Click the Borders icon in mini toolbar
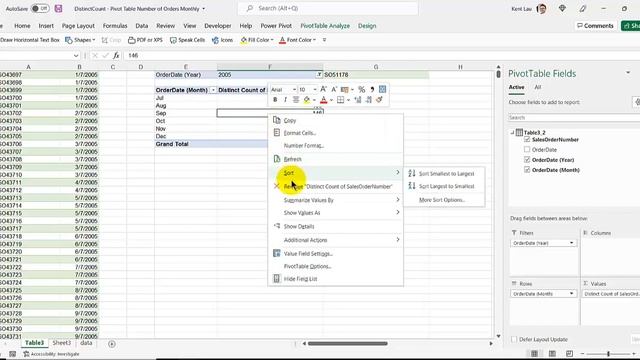Image resolution: width=640 pixels, height=360 pixels. point(340,100)
